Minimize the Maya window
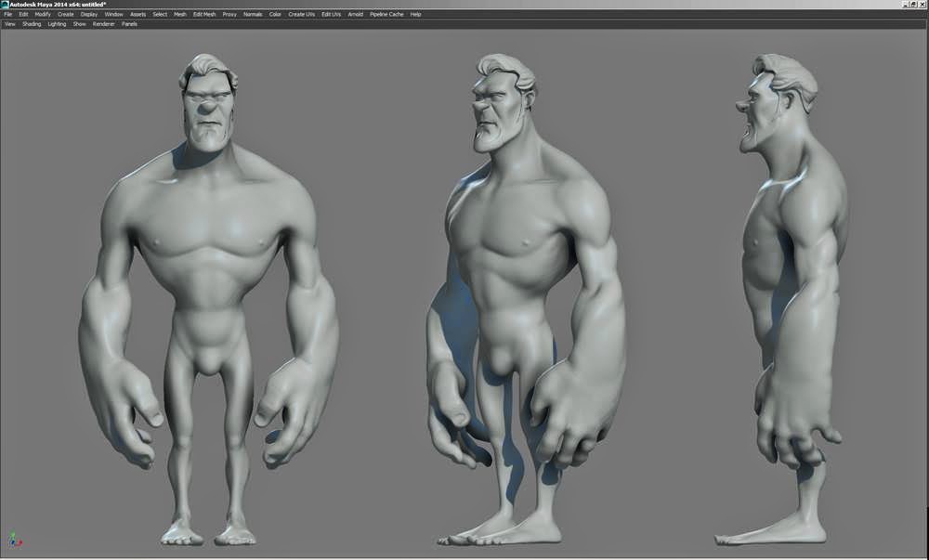929x560 pixels. click(906, 4)
